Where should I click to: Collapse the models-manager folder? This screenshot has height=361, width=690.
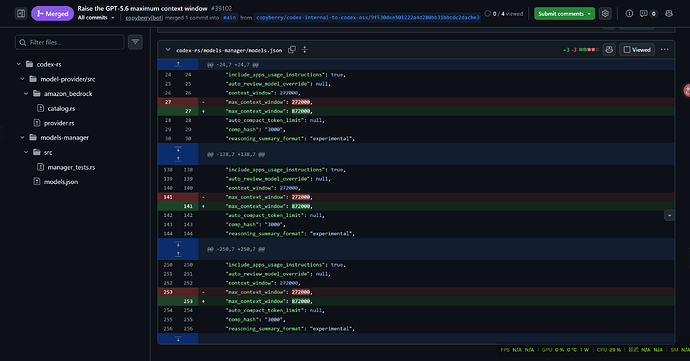tap(22, 138)
